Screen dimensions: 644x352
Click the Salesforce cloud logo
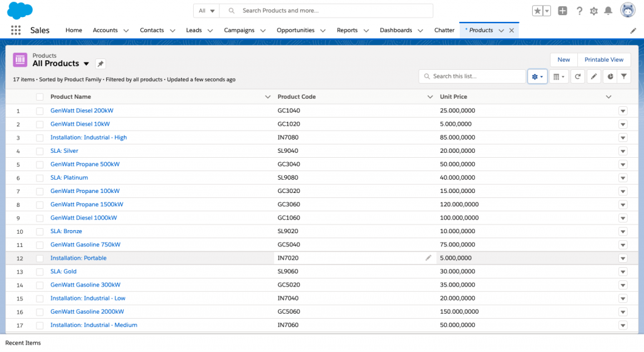[x=19, y=10]
